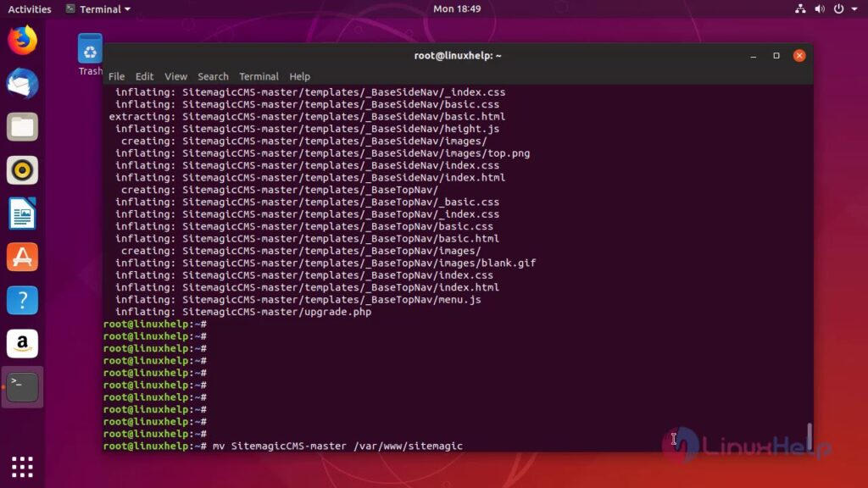Click the mv SitemagicCMS-master command text
This screenshot has height=488, width=868.
[x=337, y=446]
